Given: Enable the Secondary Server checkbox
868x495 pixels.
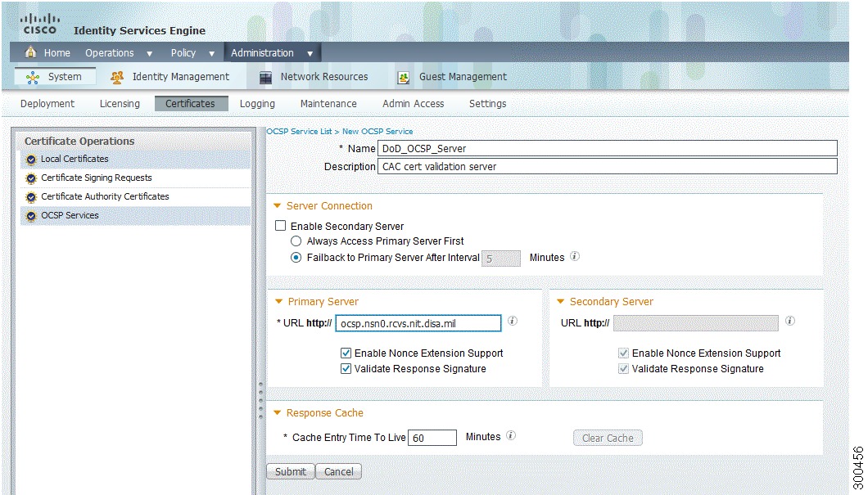Looking at the screenshot, I should pyautogui.click(x=281, y=226).
